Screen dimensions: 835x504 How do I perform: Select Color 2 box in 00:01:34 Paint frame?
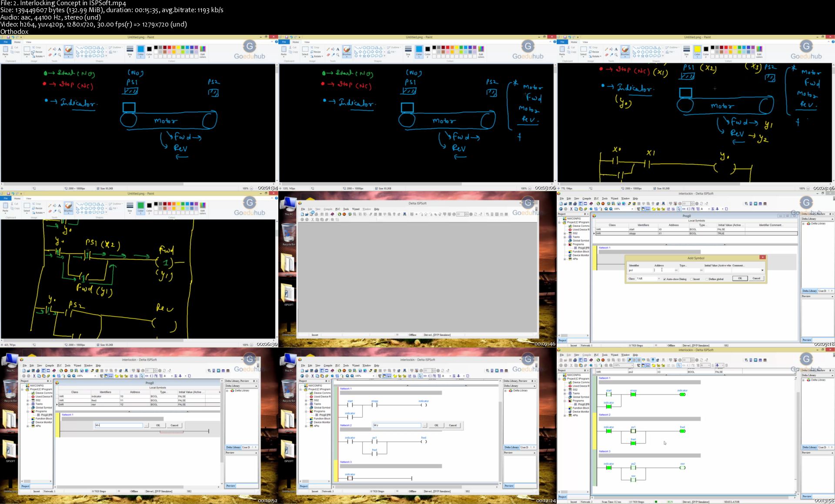(x=149, y=51)
